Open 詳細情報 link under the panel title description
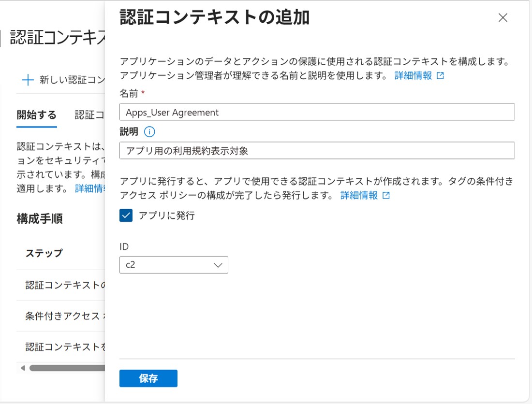532x404 pixels. (x=413, y=76)
